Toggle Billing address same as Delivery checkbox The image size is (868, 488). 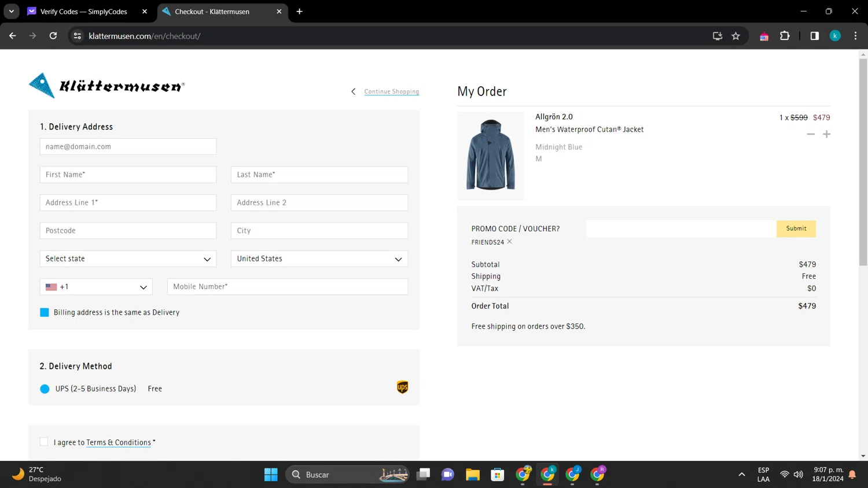point(45,312)
